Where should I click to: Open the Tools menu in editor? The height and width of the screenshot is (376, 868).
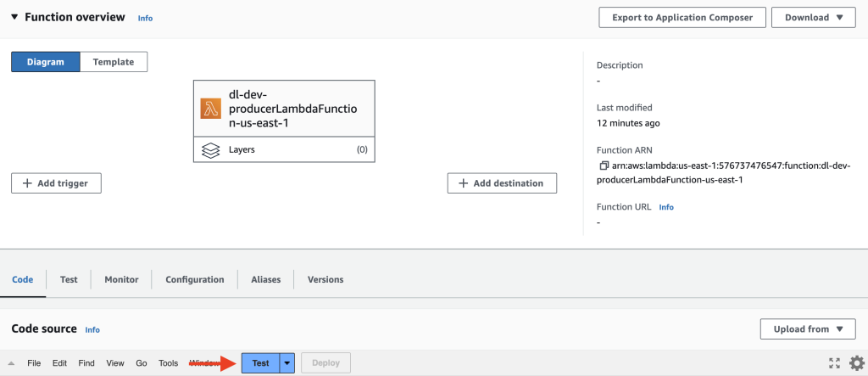[169, 363]
